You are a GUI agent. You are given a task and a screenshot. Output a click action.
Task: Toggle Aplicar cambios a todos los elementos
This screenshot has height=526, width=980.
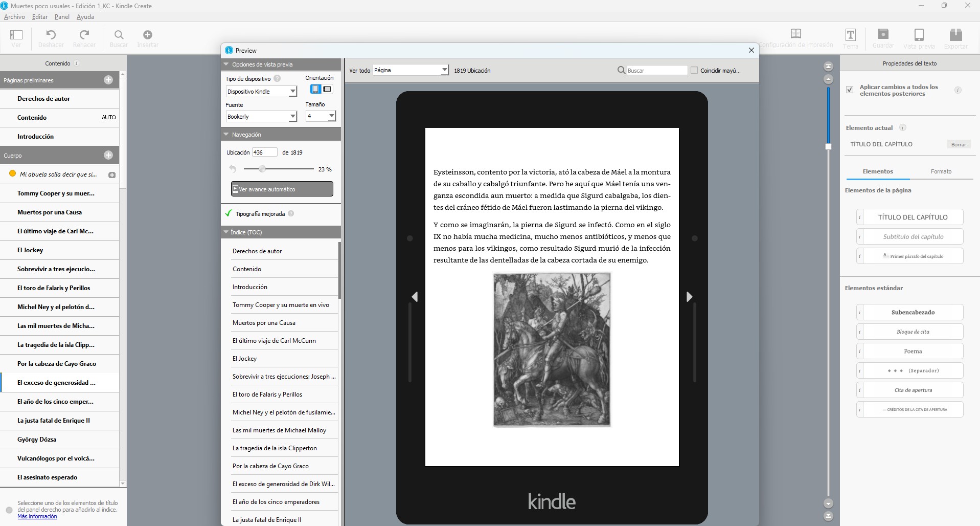coord(850,90)
